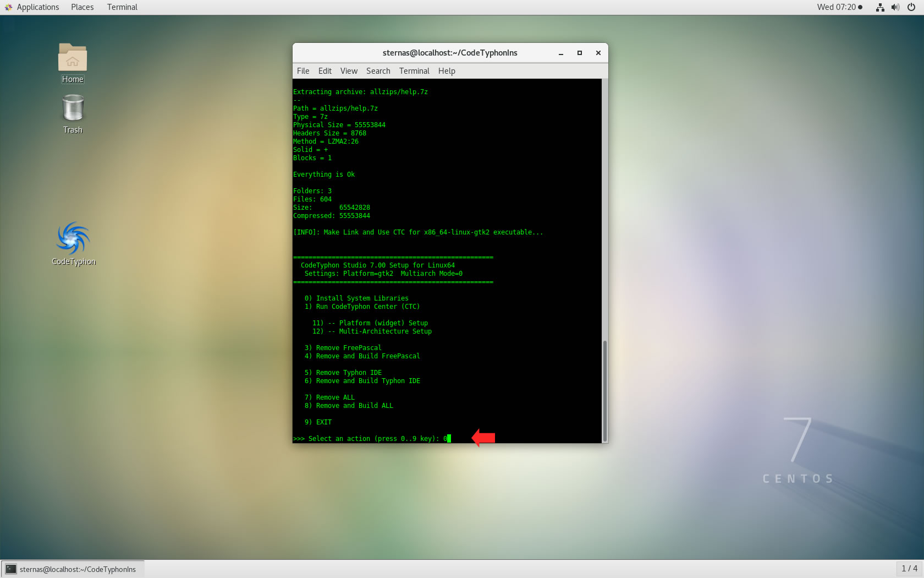924x578 pixels.
Task: Open the network status icon in top bar
Action: click(880, 7)
